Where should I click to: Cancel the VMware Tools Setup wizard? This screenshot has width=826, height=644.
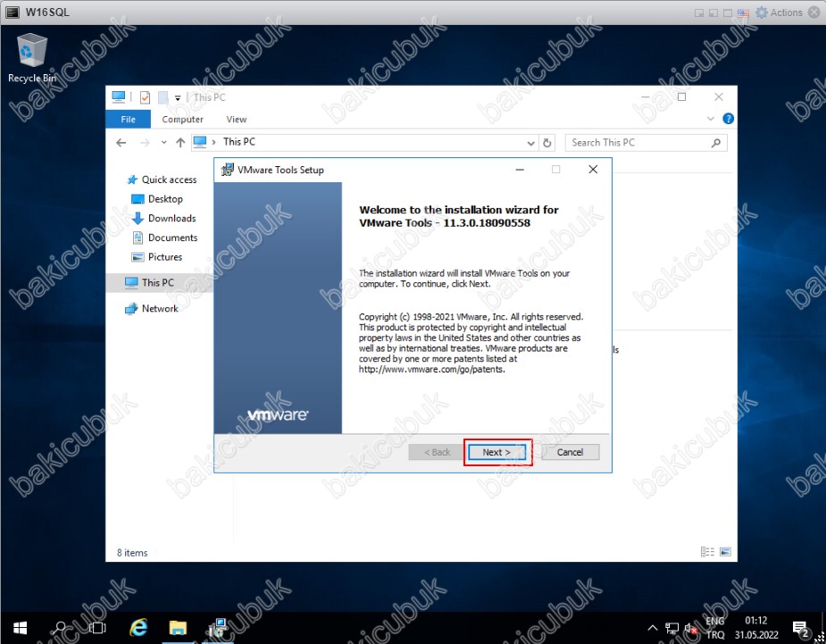click(570, 452)
